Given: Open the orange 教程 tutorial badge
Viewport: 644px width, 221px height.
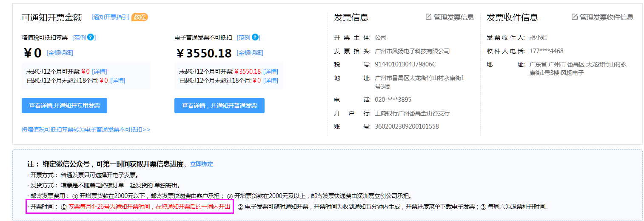Looking at the screenshot, I should point(140,17).
